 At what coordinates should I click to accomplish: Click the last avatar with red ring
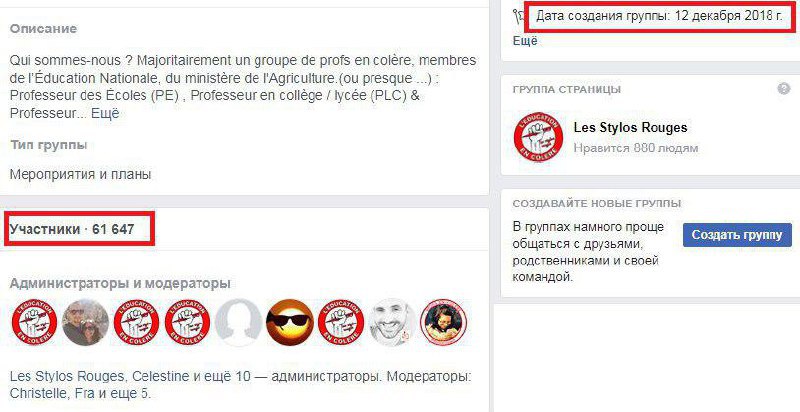tap(443, 323)
